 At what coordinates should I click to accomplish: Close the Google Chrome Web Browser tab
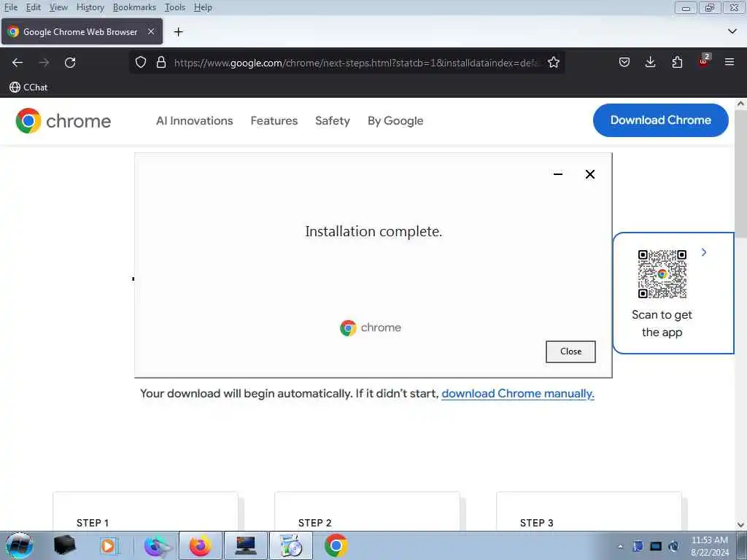tap(151, 31)
